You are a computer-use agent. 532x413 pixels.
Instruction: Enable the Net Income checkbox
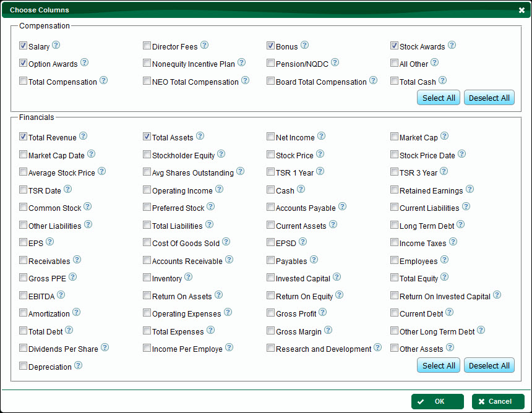click(270, 137)
